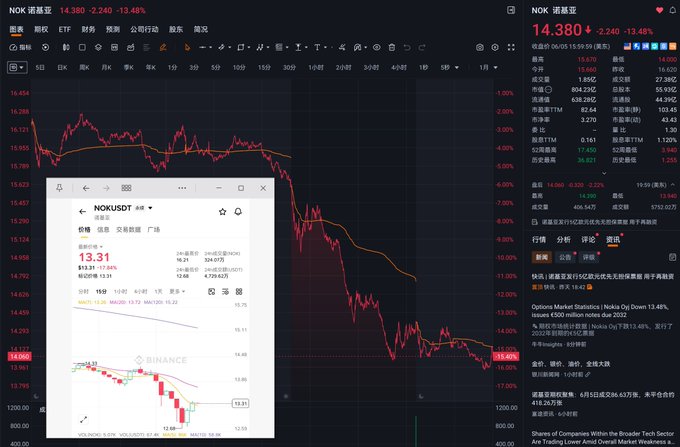Screen dimensions: 680x447
Task: Select 15分 timeframe in main chart
Action: click(264, 67)
